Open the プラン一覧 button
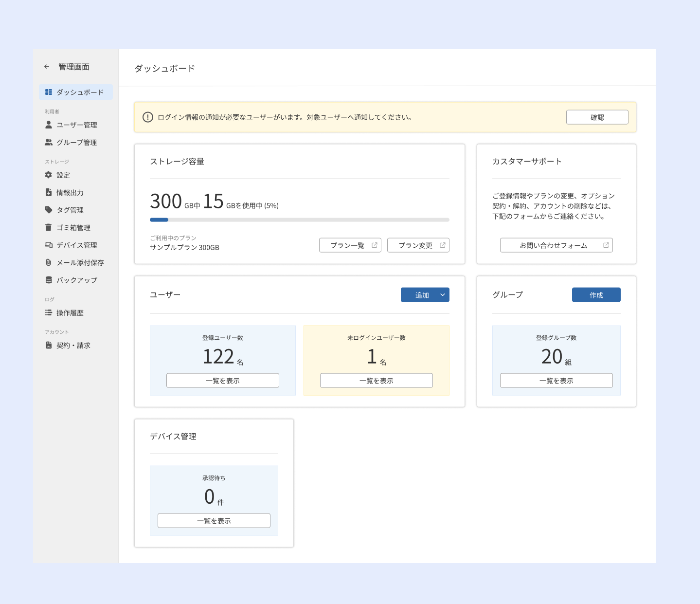700x604 pixels. [350, 245]
